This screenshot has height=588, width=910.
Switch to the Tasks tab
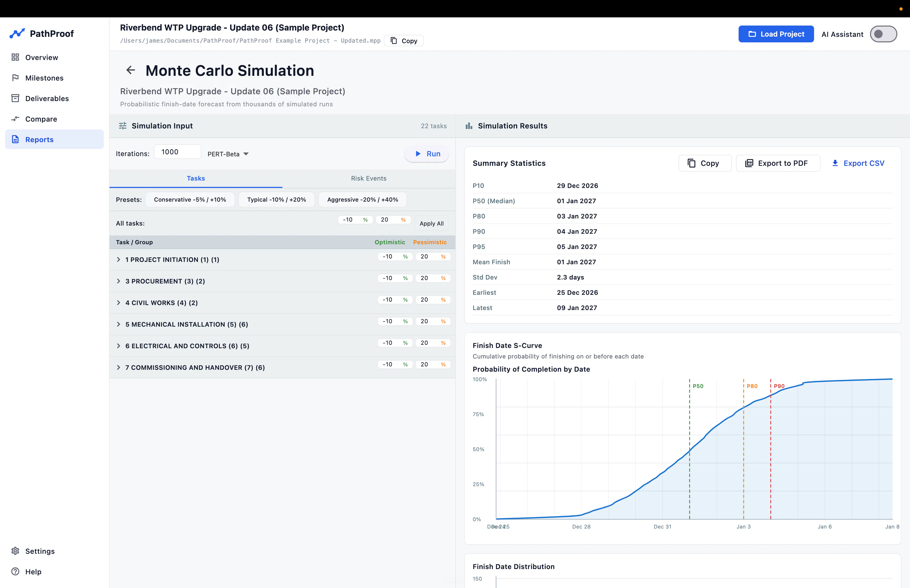[x=196, y=178]
